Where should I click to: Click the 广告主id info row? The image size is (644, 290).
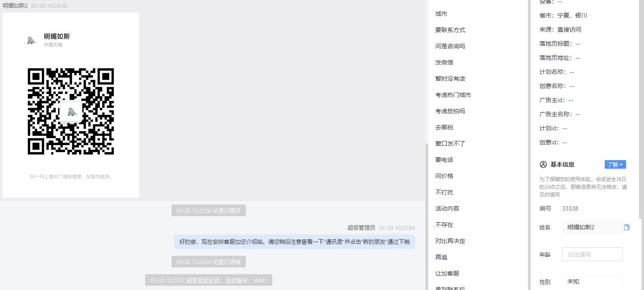556,100
